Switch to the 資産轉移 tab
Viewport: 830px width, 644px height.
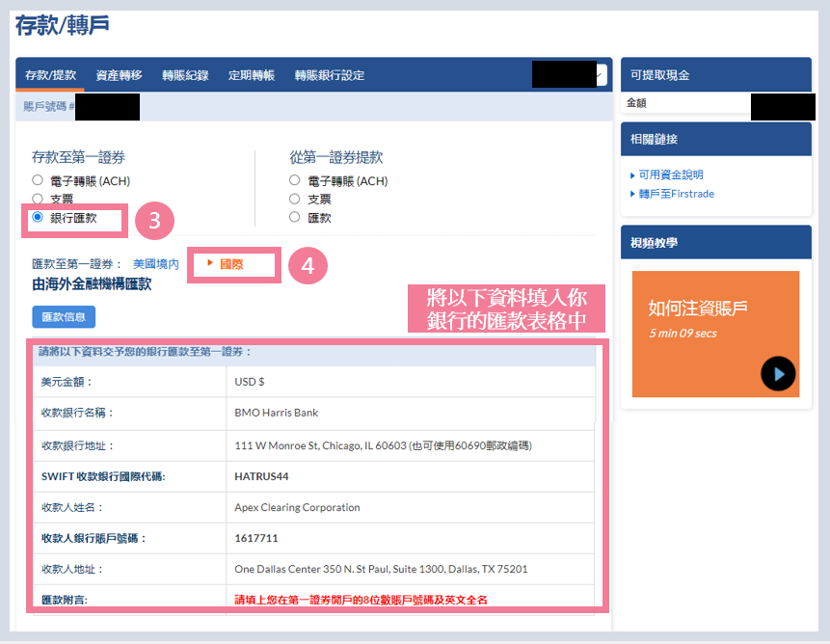coord(120,75)
